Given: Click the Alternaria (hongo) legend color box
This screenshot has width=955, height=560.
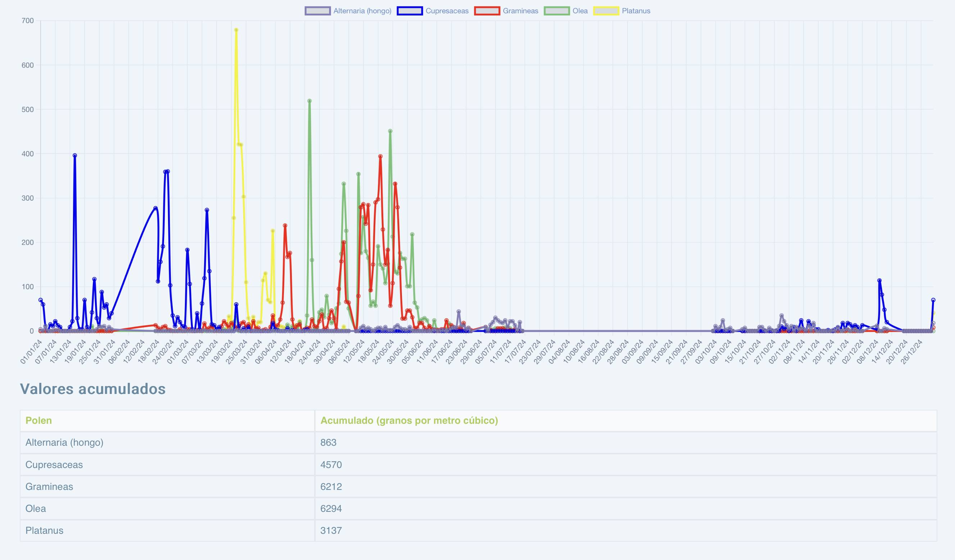Looking at the screenshot, I should click(x=318, y=11).
